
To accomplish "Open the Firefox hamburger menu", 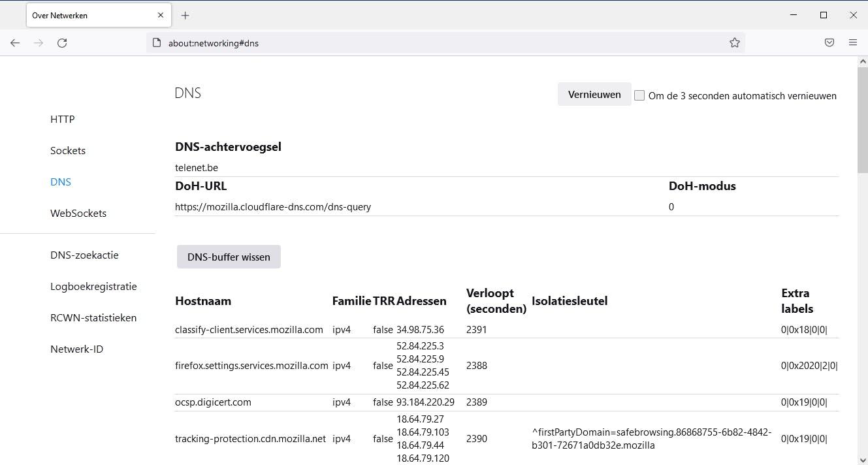I will 853,42.
